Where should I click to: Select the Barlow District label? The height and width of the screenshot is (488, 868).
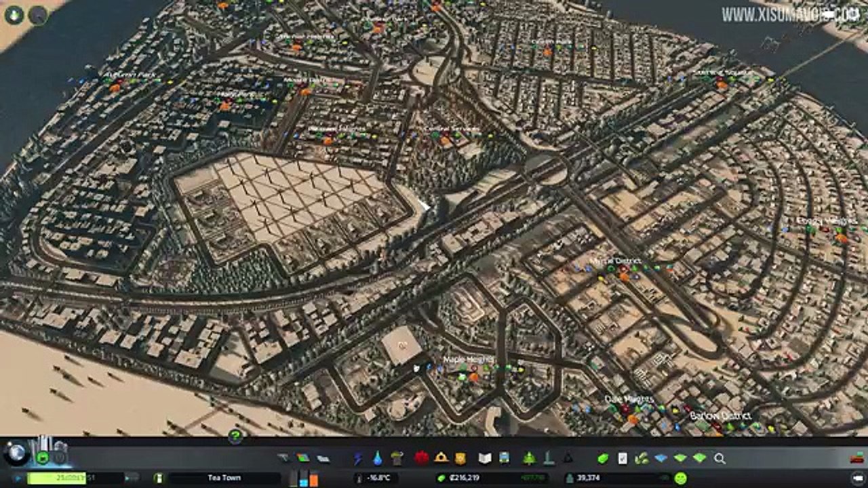(x=720, y=415)
